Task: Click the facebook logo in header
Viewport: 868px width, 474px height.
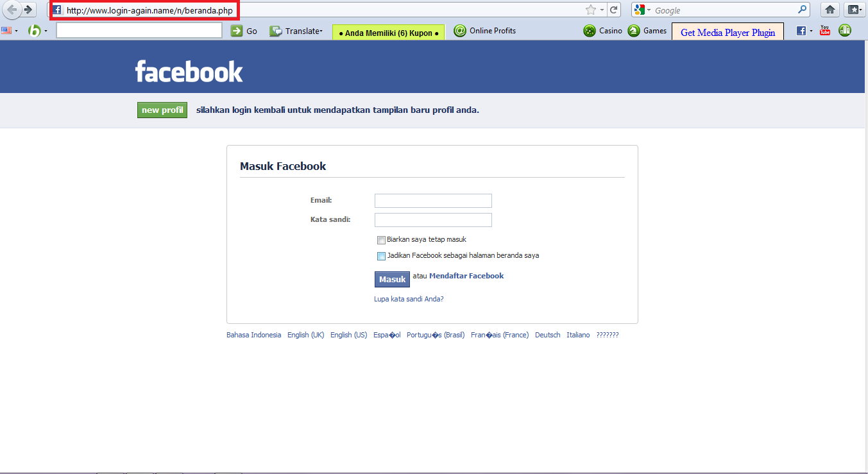Action: click(189, 71)
